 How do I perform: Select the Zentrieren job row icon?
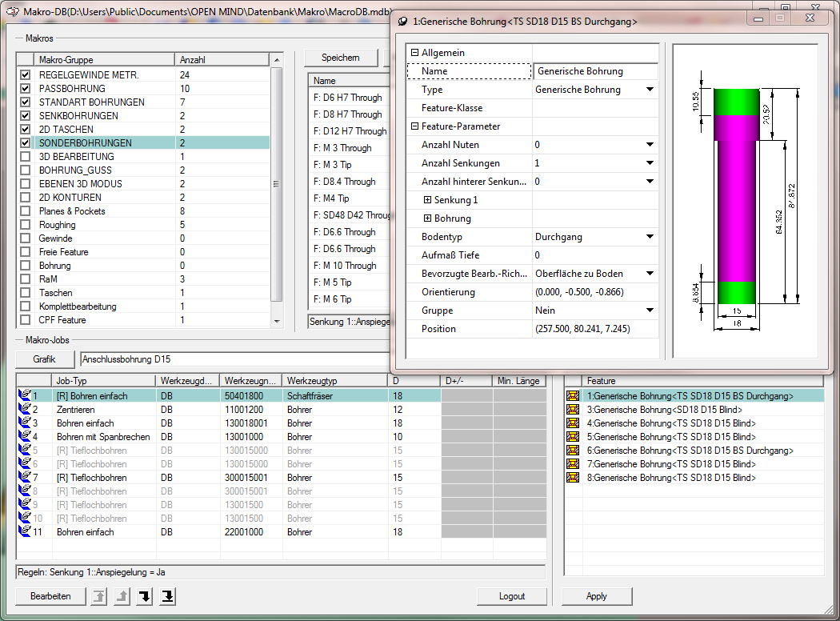(x=23, y=410)
